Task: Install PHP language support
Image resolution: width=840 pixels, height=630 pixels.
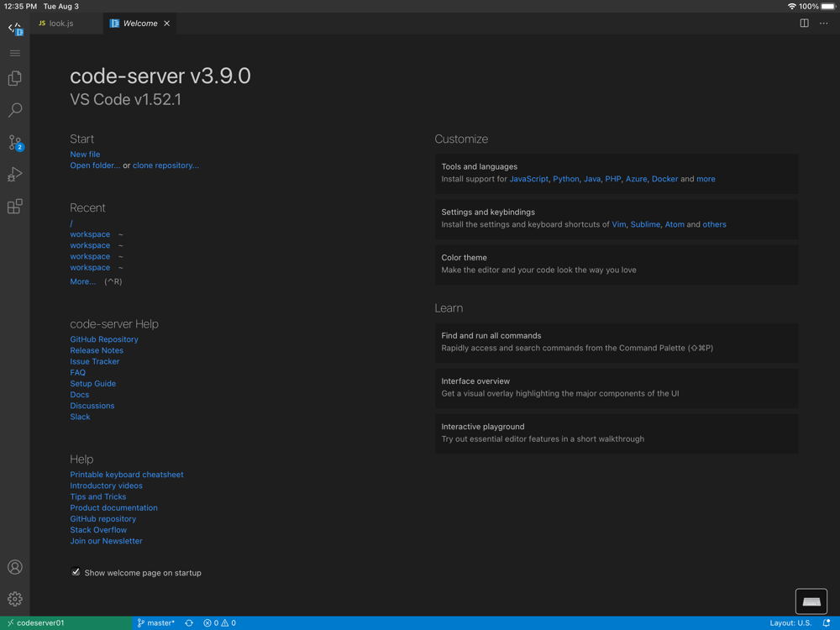Action: coord(613,179)
